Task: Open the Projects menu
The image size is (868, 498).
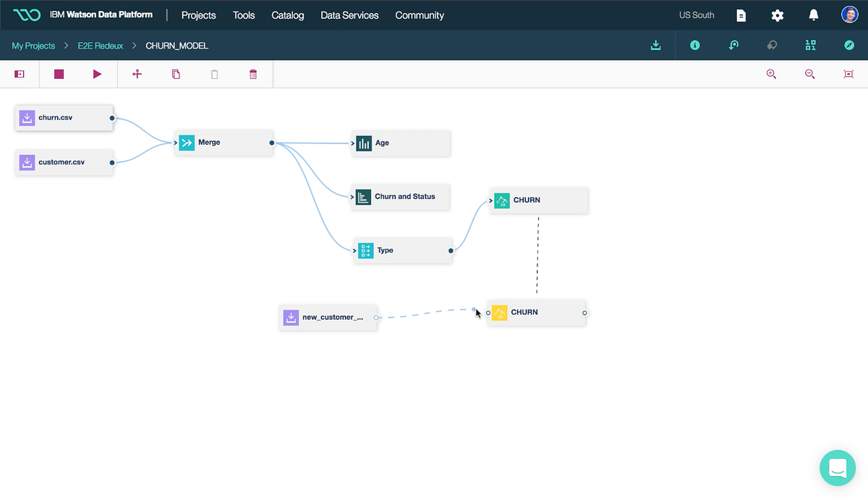Action: (x=198, y=14)
